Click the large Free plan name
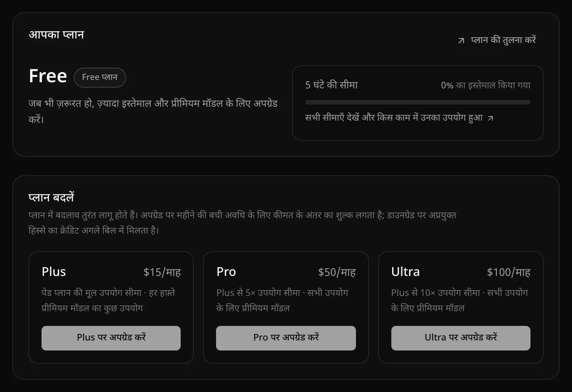The height and width of the screenshot is (392, 572). click(48, 76)
